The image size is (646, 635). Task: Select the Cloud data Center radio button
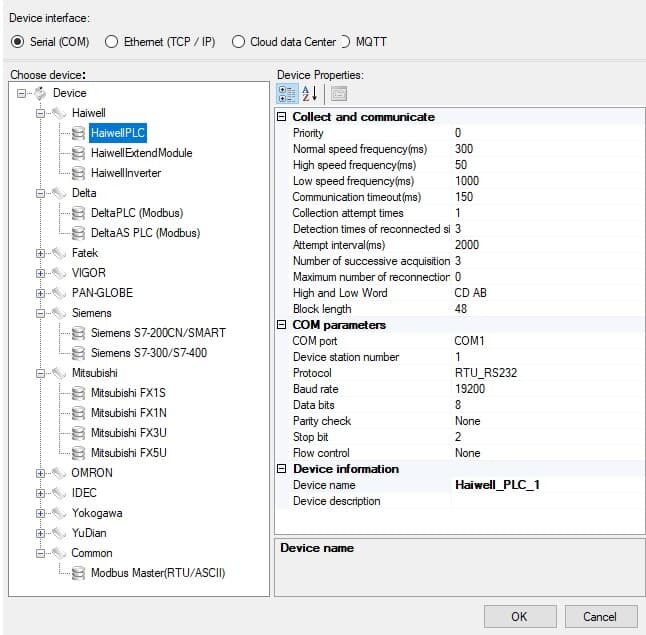(238, 42)
